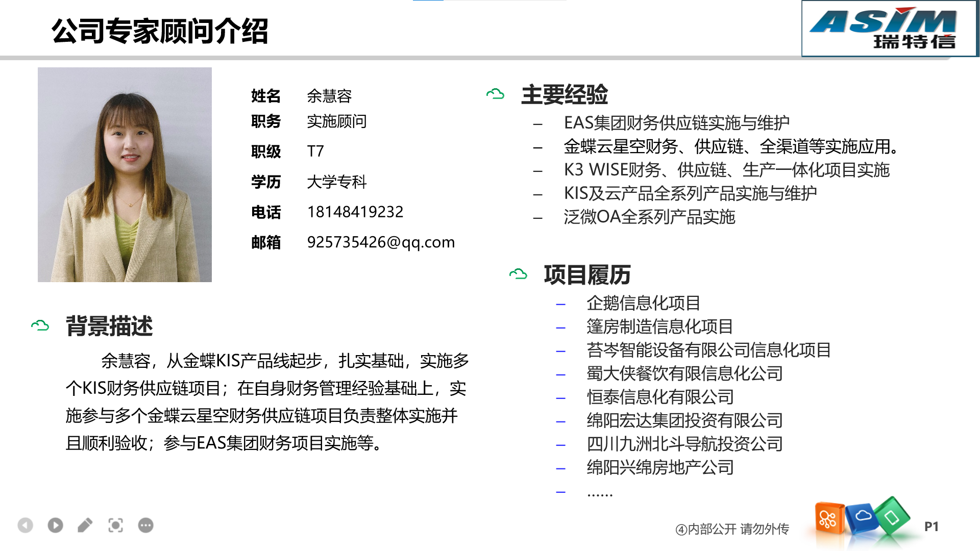Click the 姓名 field label

coord(266,95)
